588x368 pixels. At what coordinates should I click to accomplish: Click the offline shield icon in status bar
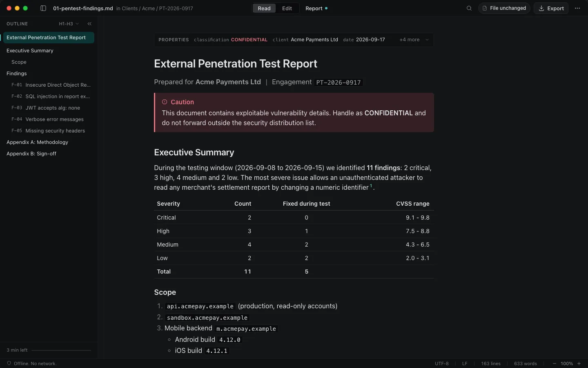[x=9, y=364]
